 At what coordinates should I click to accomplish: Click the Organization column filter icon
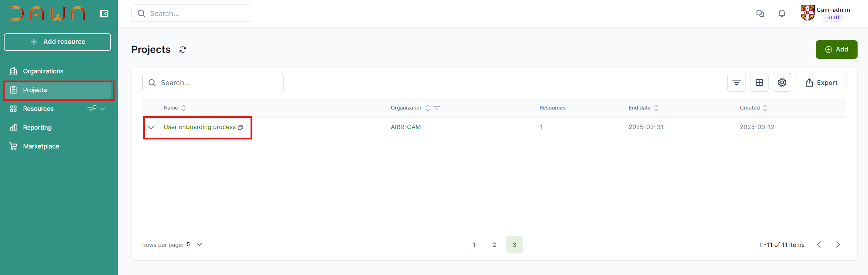pyautogui.click(x=437, y=108)
